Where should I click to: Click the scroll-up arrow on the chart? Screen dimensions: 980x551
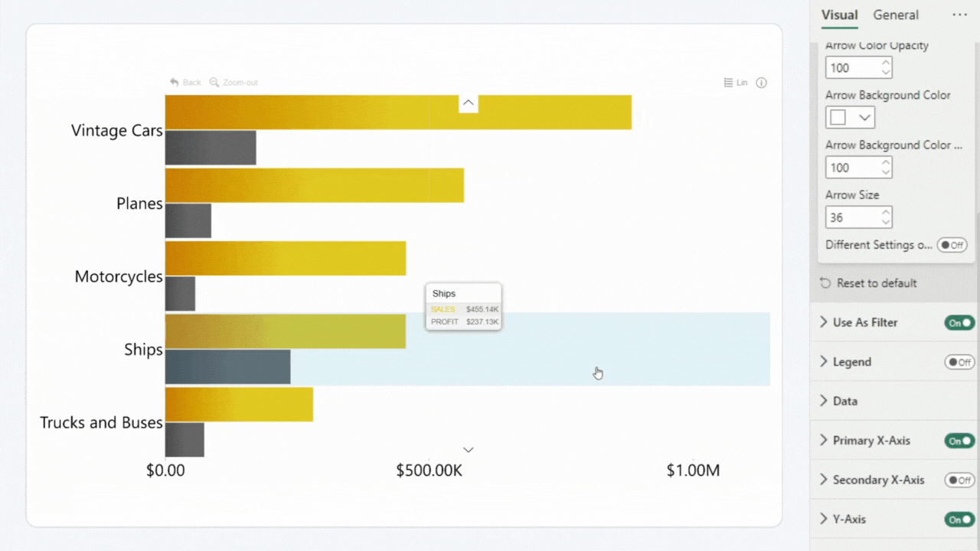[x=469, y=103]
